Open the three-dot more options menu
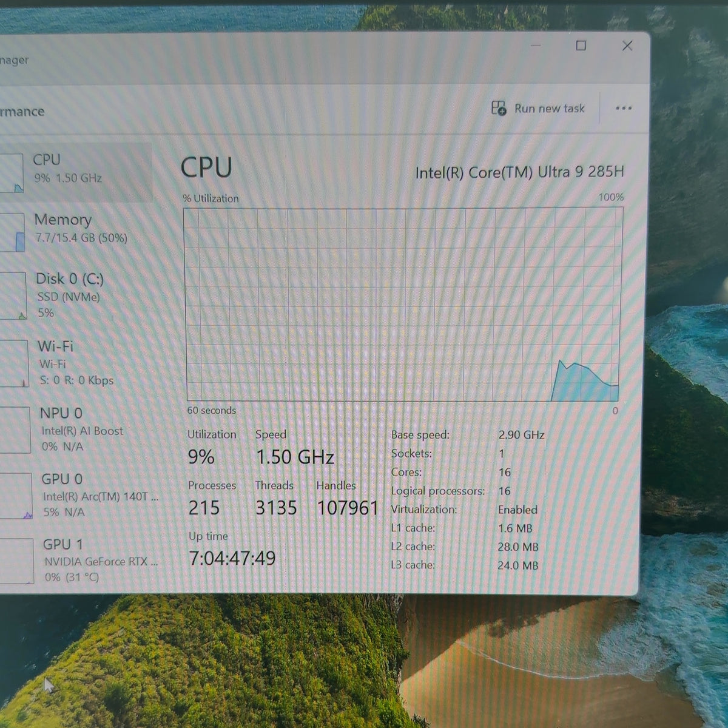The width and height of the screenshot is (728, 728). [x=624, y=108]
